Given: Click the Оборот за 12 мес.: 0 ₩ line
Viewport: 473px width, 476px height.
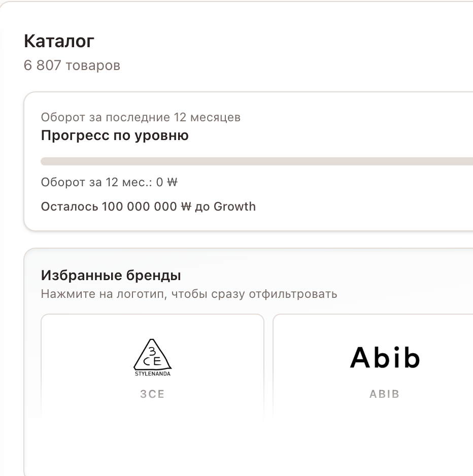Looking at the screenshot, I should (110, 182).
